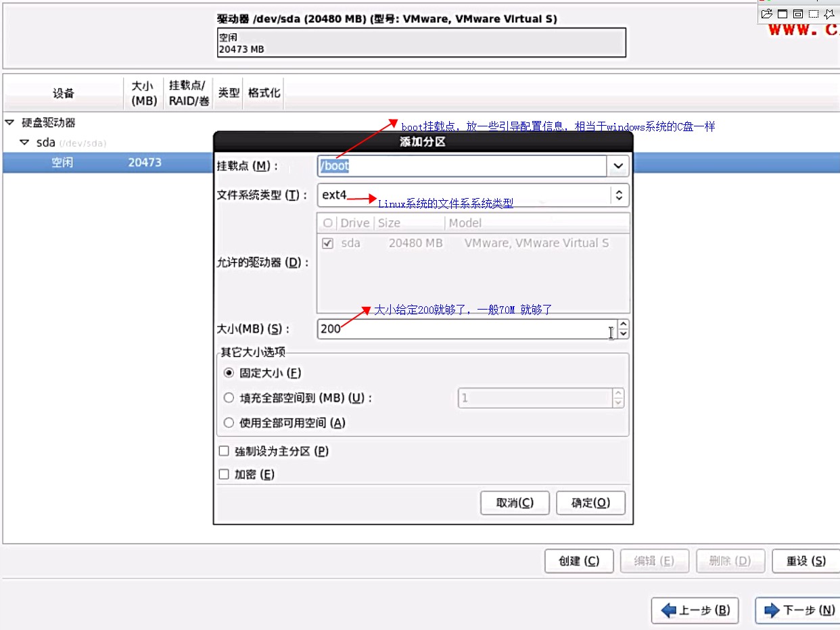Select the 填充全部空间到 (MB) radio option
This screenshot has height=630, width=840.
[229, 398]
